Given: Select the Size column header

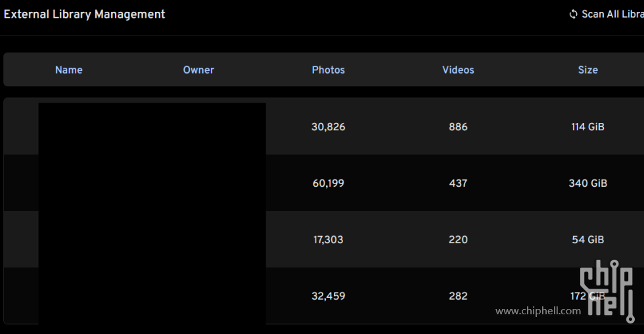Looking at the screenshot, I should [x=587, y=70].
